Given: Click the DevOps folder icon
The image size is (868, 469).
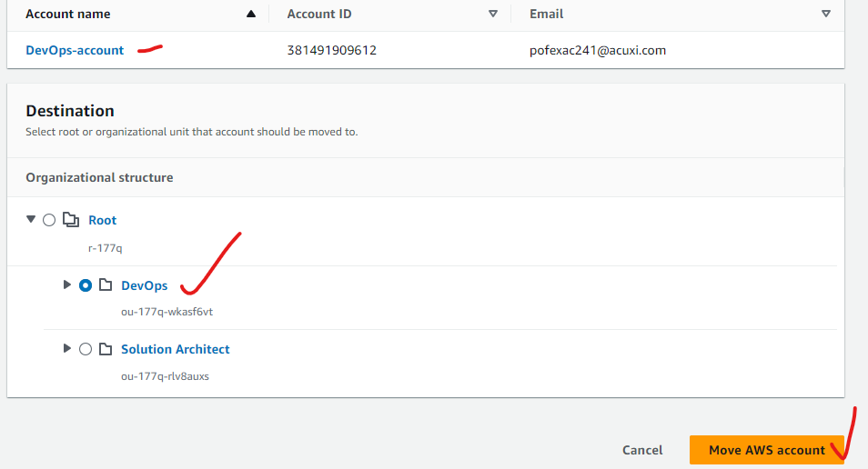Looking at the screenshot, I should (x=106, y=285).
